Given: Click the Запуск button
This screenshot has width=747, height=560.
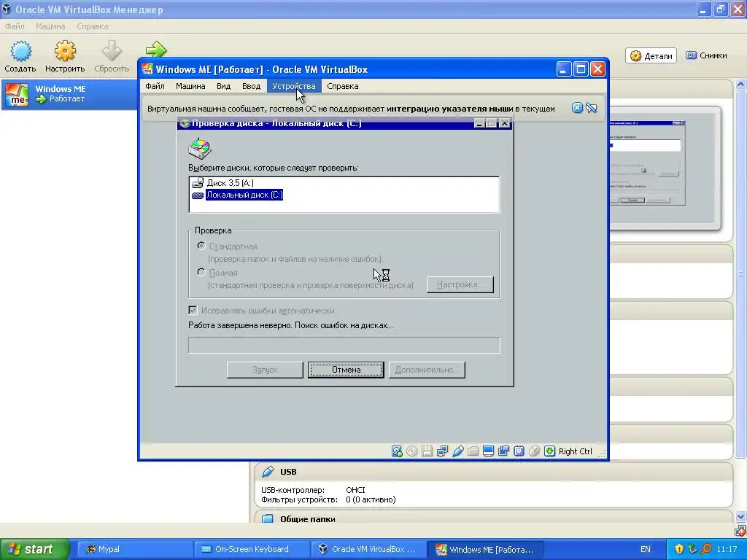Looking at the screenshot, I should click(x=265, y=370).
